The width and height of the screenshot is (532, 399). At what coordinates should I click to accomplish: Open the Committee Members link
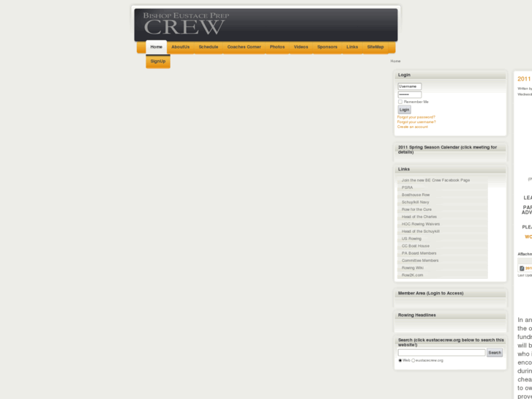[x=420, y=261]
